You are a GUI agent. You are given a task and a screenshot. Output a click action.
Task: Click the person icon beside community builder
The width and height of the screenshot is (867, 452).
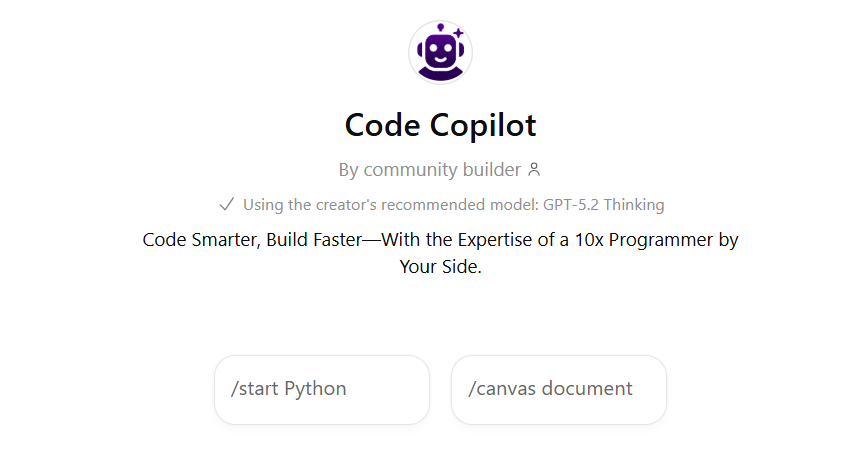534,170
